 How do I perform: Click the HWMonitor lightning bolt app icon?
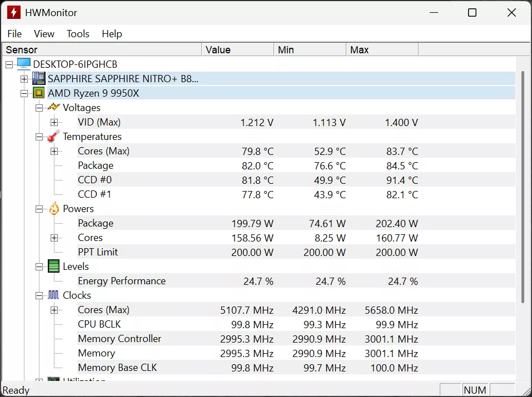(x=14, y=13)
